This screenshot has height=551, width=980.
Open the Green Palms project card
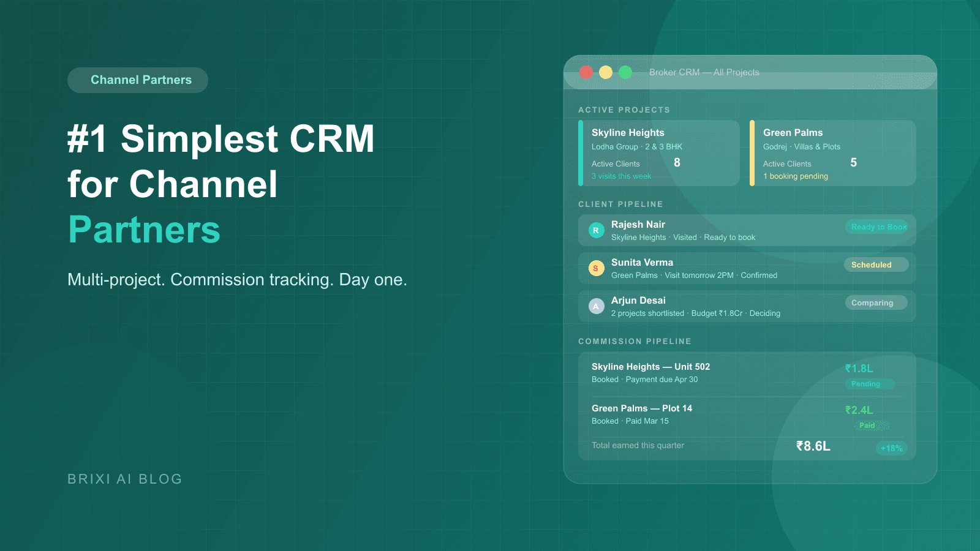coord(833,153)
